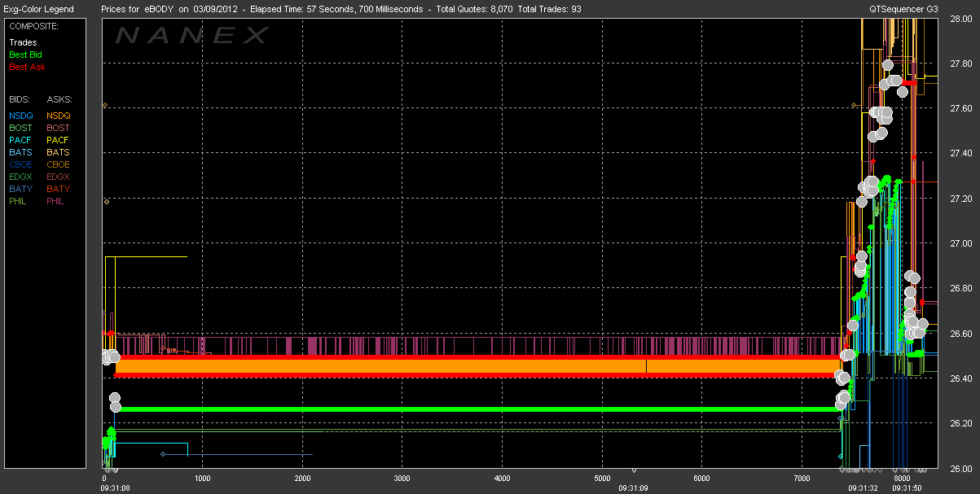The image size is (980, 494).
Task: Click BATS under the BIDS column
Action: point(21,152)
